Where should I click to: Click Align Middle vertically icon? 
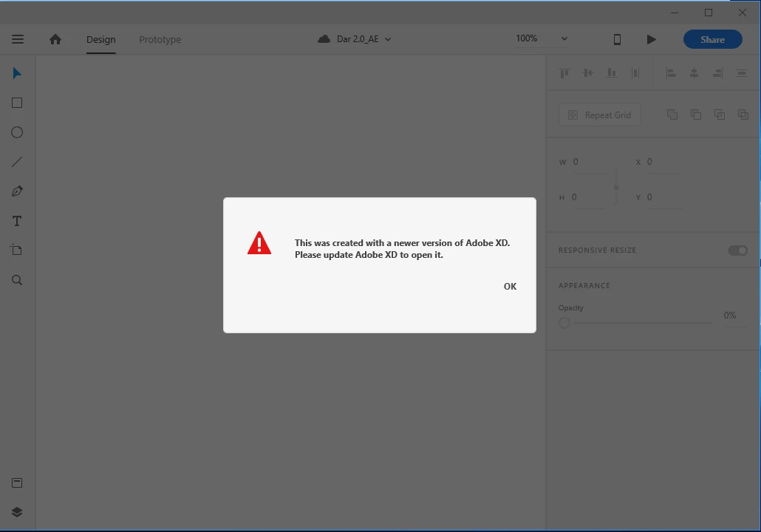(587, 73)
